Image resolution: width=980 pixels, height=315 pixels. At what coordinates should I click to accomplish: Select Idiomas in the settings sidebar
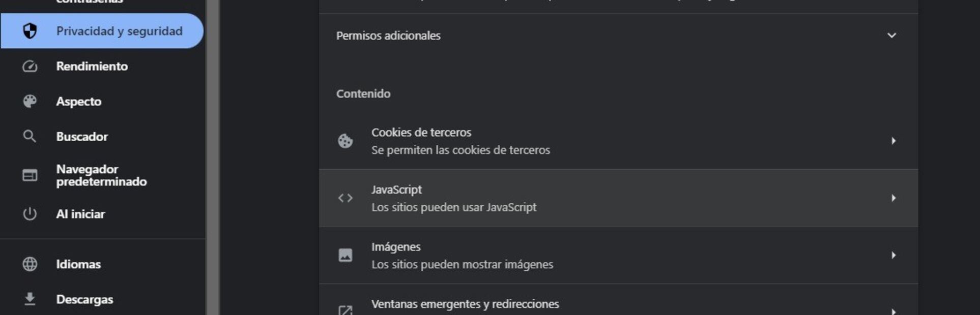78,264
